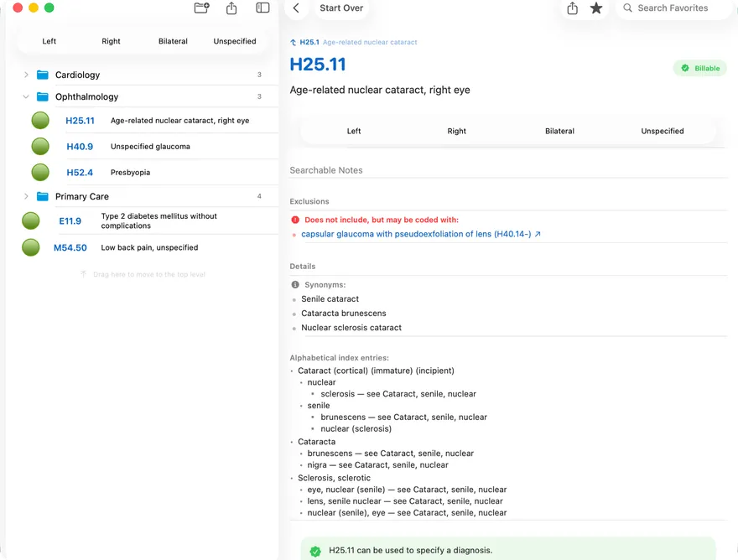This screenshot has width=738, height=560.
Task: Click the Primary Care folder icon
Action: (x=43, y=196)
